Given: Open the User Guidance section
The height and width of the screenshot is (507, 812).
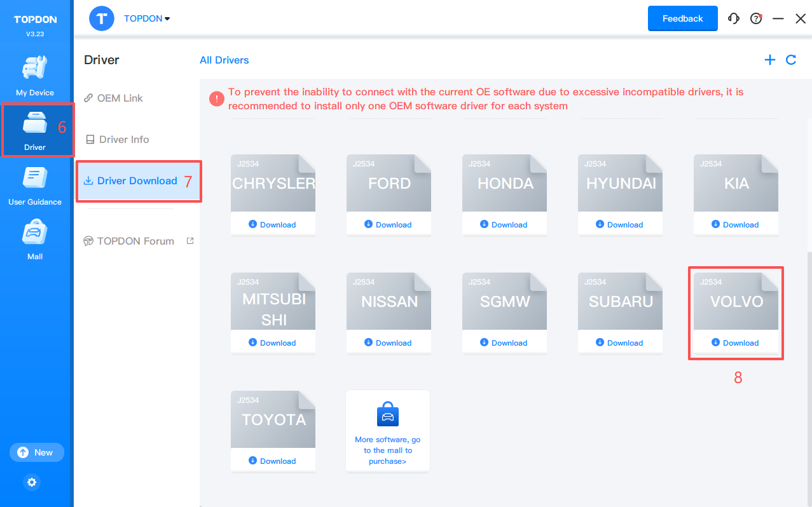Looking at the screenshot, I should coord(35,186).
